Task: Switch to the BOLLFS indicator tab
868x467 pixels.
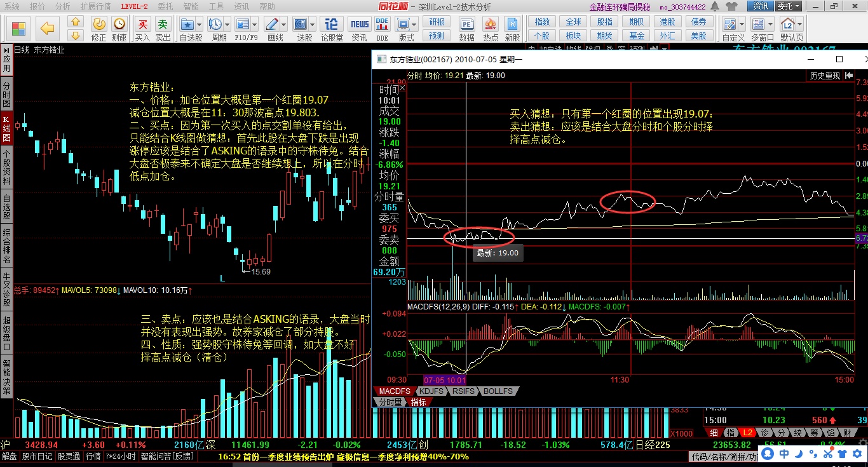Action: [x=498, y=391]
